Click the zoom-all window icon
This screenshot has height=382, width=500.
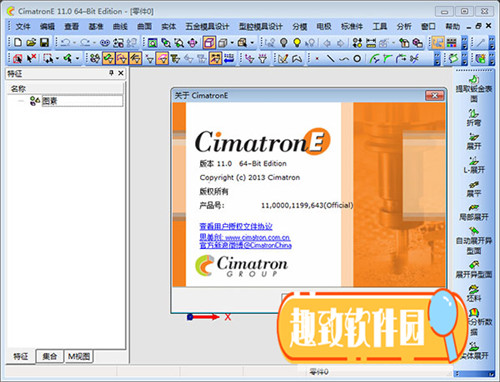pos(153,42)
